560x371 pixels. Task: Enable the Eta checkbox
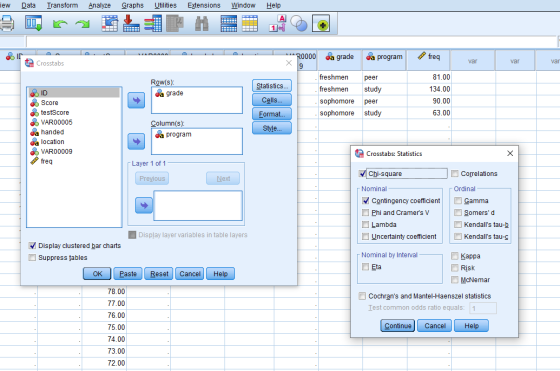click(x=365, y=267)
